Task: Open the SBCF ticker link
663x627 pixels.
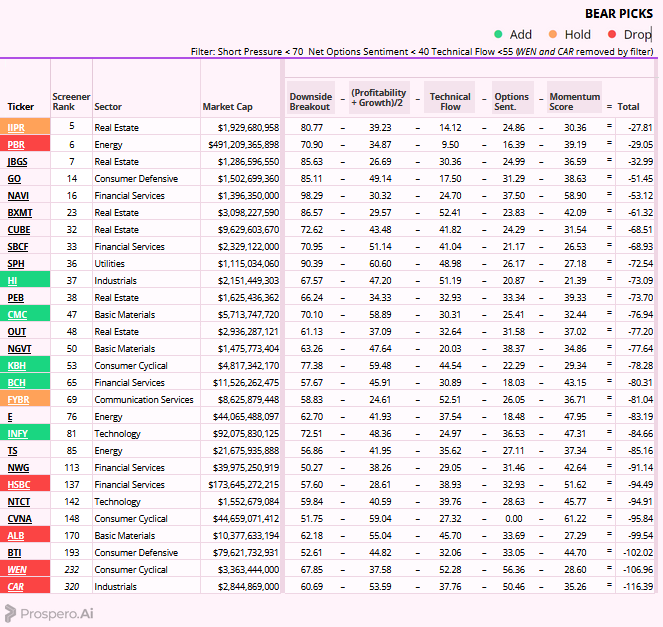Action: pos(18,246)
